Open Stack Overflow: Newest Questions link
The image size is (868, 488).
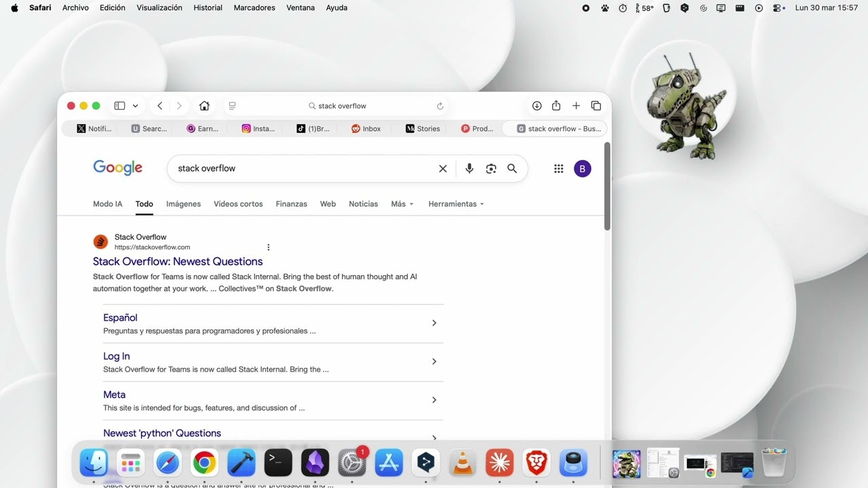click(178, 262)
